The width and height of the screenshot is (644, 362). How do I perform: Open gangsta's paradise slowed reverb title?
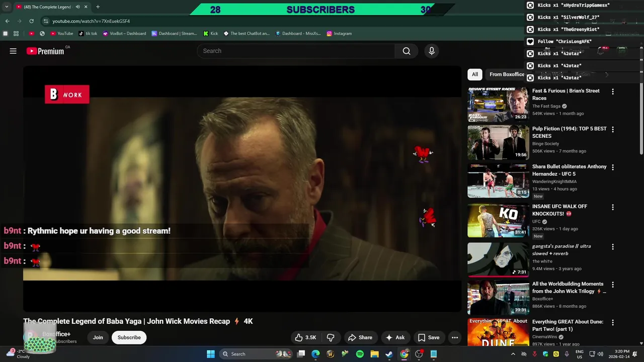561,250
